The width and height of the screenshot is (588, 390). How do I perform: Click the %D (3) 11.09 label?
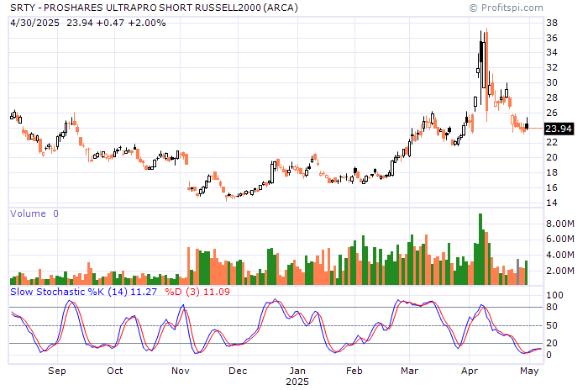[x=197, y=292]
